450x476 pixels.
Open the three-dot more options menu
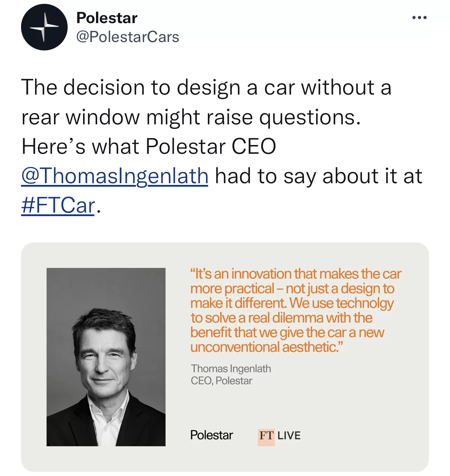(419, 18)
